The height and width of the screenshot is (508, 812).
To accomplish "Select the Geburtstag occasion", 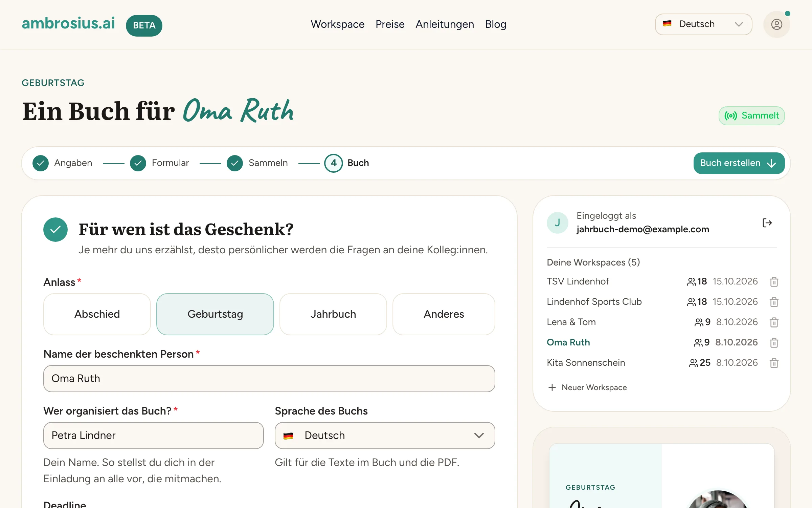I will (215, 314).
